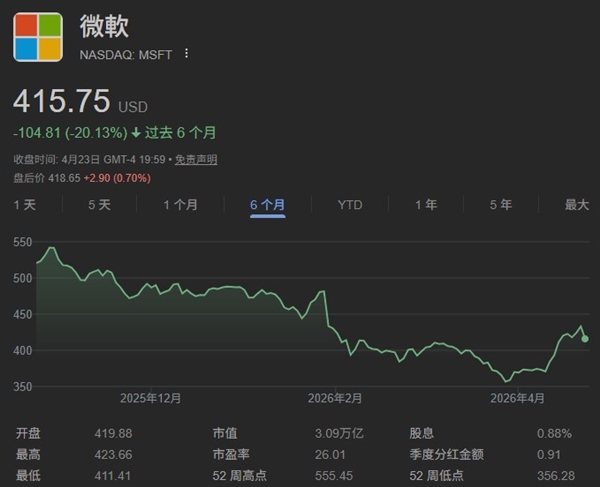Screen dimensions: 600x487
Task: Click the Microsoft logo icon
Action: [x=37, y=36]
